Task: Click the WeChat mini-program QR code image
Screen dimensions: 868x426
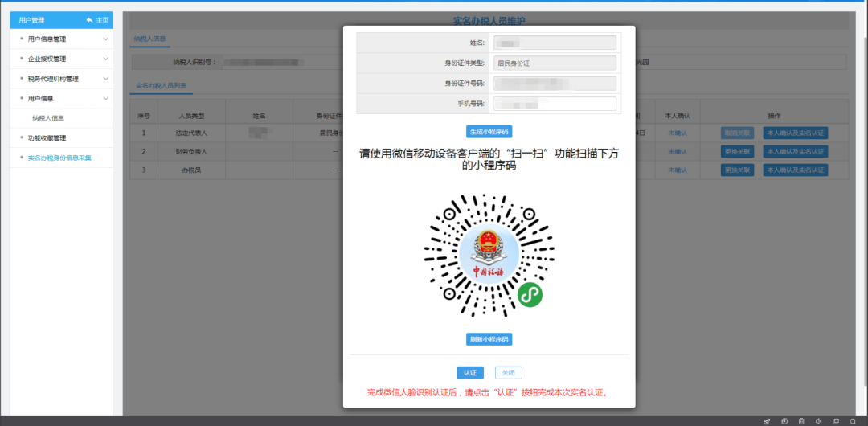Action: (489, 256)
